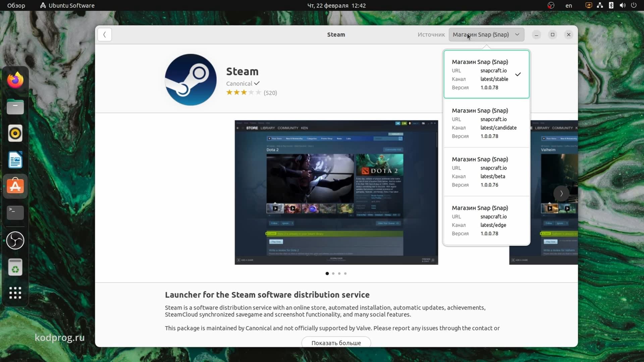The image size is (644, 362).
Task: Click the Steam app logo
Action: [x=191, y=80]
